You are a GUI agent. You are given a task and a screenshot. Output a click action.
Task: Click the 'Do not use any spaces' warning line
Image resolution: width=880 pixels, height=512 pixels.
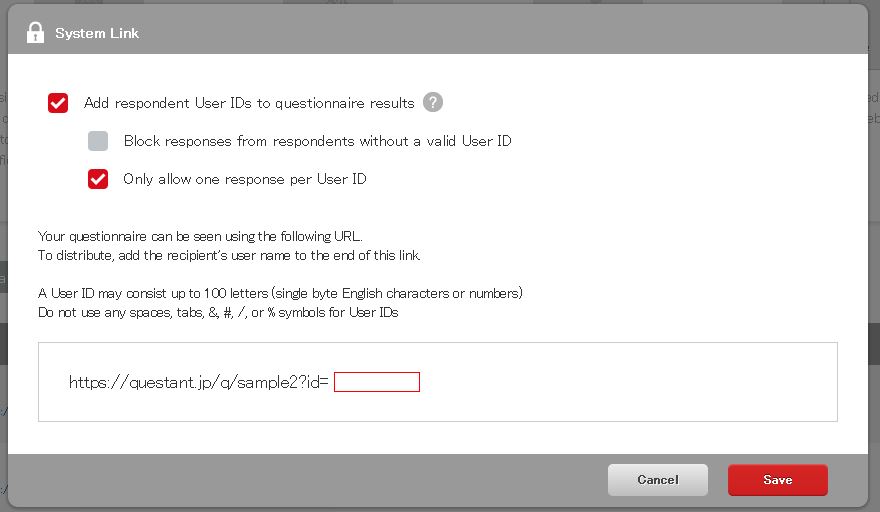[218, 312]
